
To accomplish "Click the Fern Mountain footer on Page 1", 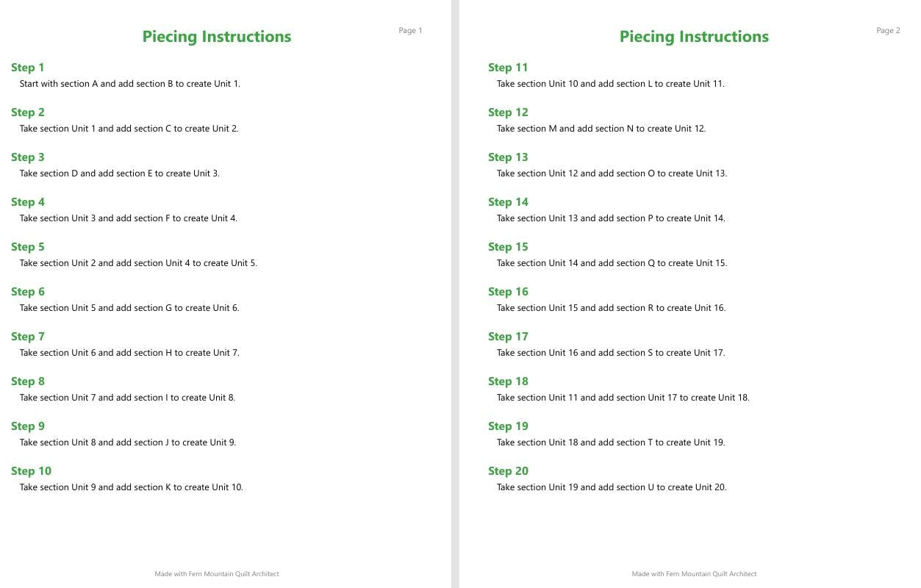I will [x=217, y=574].
